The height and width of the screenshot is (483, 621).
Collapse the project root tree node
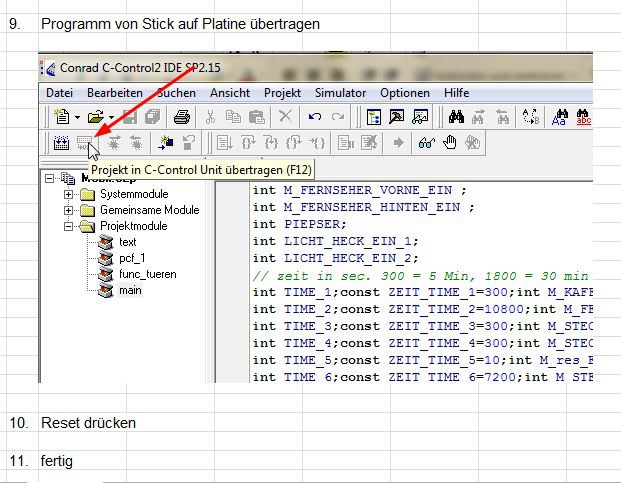point(50,179)
